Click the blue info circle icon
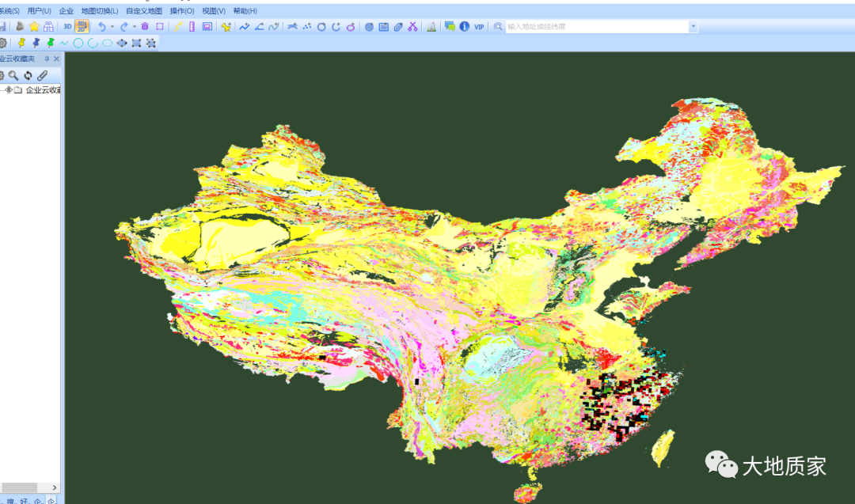This screenshot has height=504, width=855. coord(465,26)
